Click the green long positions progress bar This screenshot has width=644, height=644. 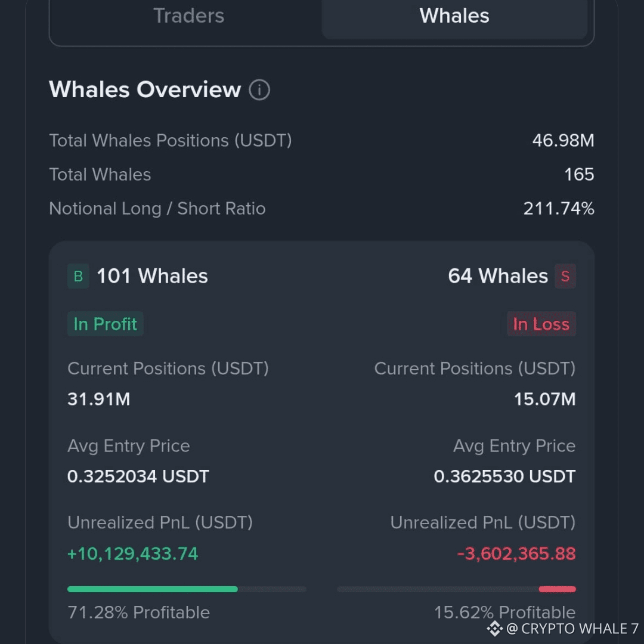152,589
